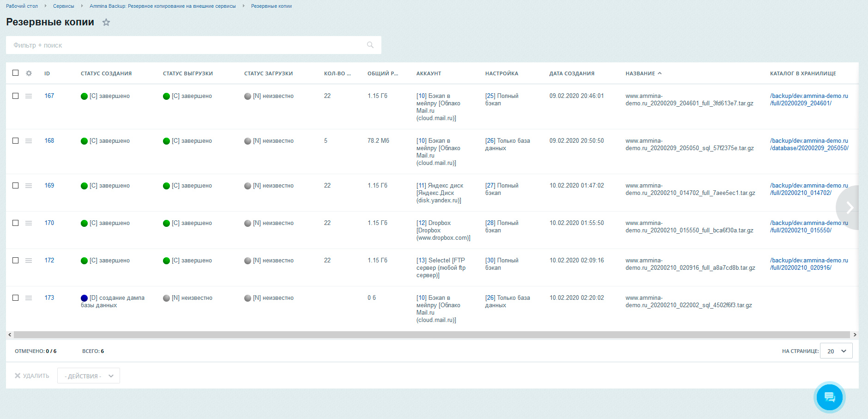Viewport: 868px width, 419px height.
Task: Sort by Дата создания column
Action: click(572, 73)
